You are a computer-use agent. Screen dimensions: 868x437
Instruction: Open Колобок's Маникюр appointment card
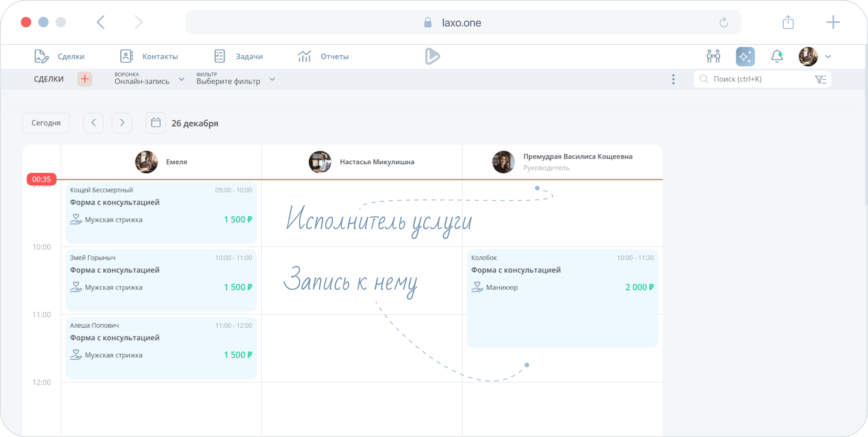point(562,298)
